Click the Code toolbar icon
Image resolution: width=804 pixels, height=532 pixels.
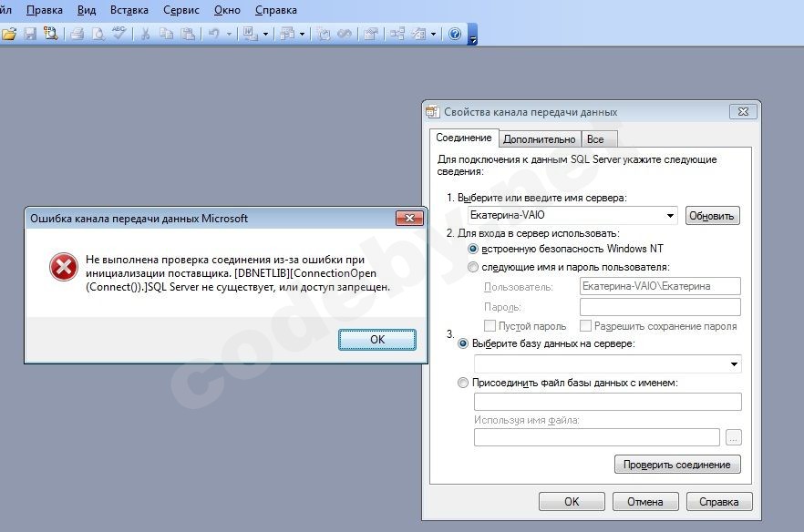(x=324, y=34)
